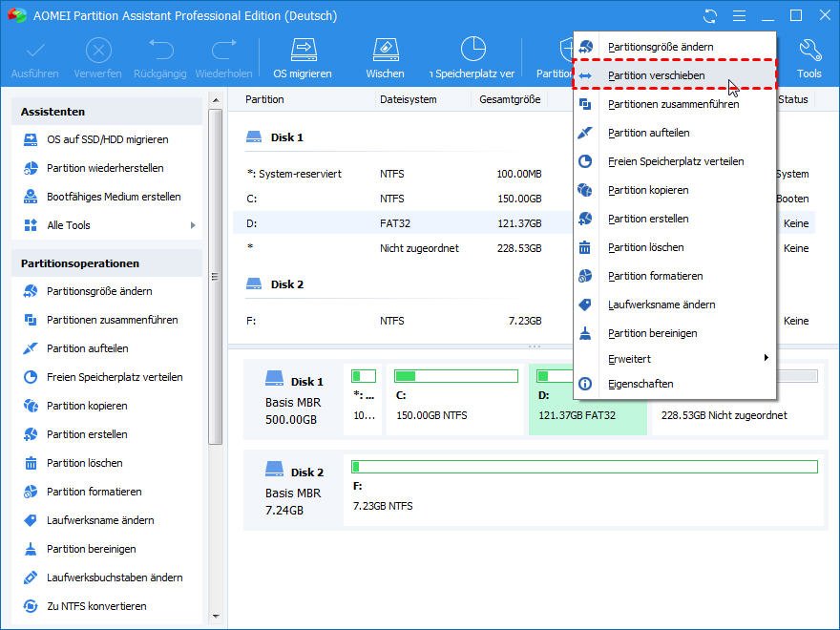The image size is (840, 630).
Task: Choose Partitionen zusammenführen in context menu
Action: click(x=675, y=104)
